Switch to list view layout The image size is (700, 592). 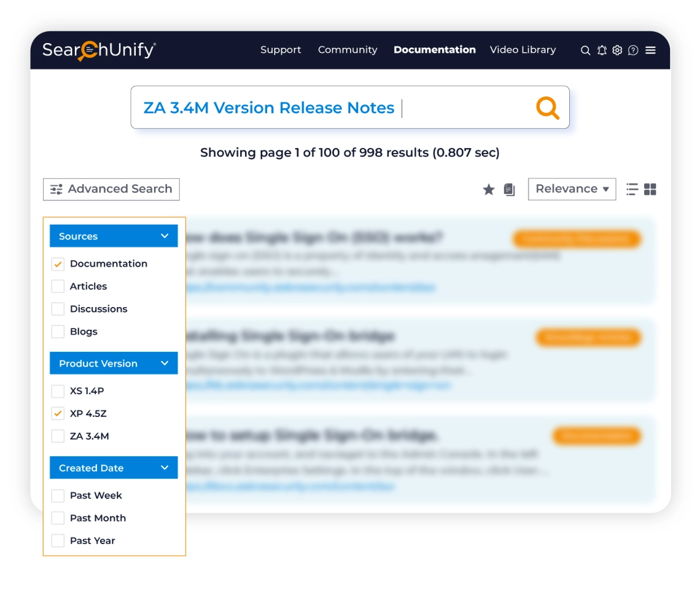pos(632,189)
